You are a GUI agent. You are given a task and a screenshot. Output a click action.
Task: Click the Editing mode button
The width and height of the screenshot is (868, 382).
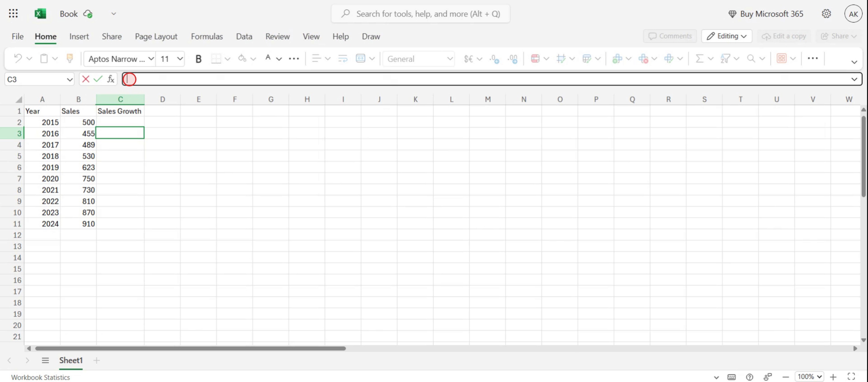727,36
